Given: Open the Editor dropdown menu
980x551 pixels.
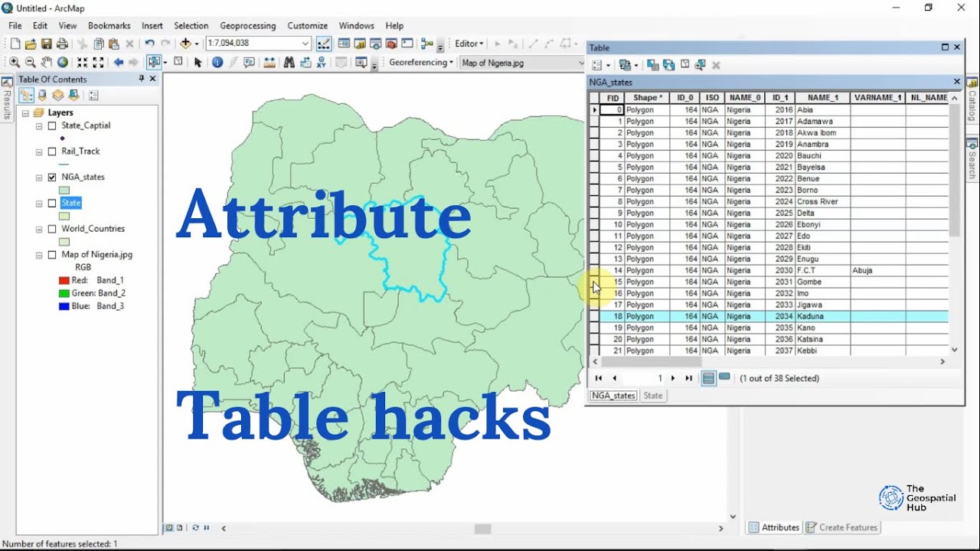Looking at the screenshot, I should point(469,44).
